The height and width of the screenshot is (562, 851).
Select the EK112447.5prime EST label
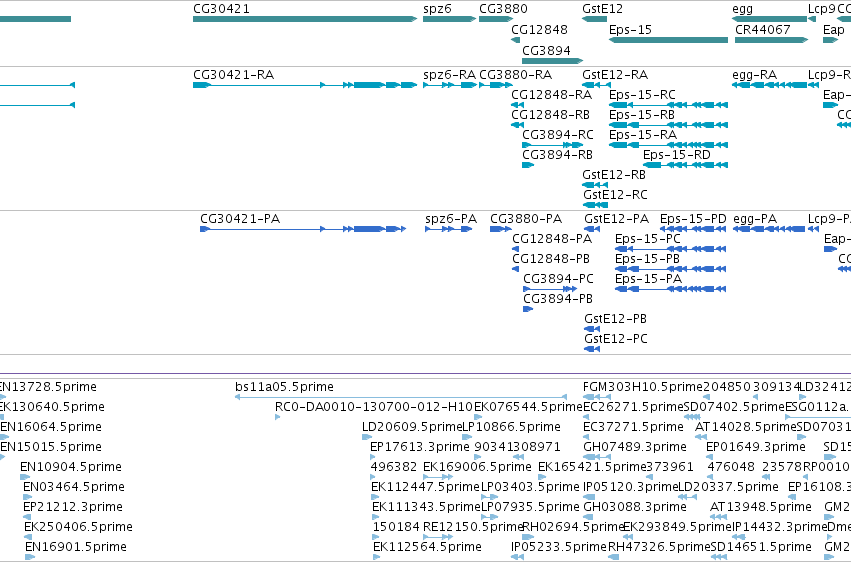426,487
